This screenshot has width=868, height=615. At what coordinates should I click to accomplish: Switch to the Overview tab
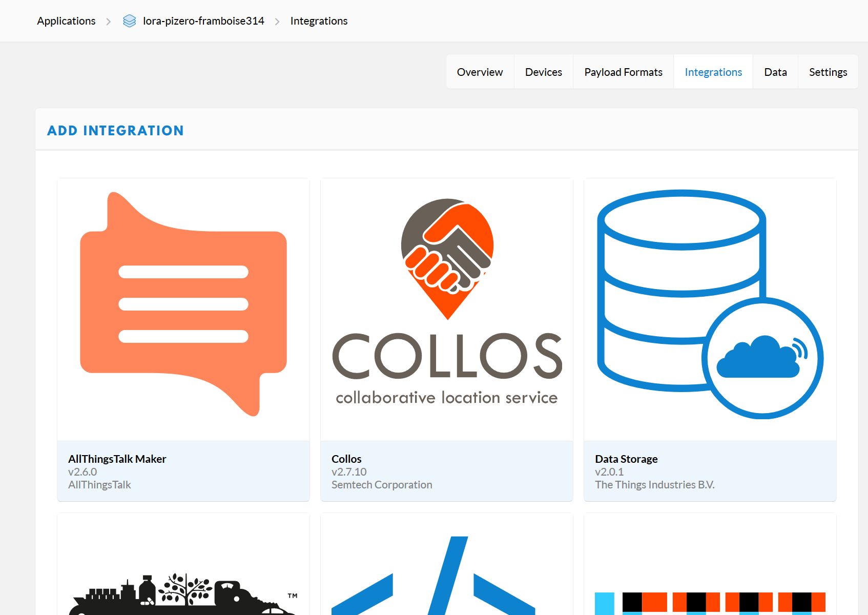480,72
